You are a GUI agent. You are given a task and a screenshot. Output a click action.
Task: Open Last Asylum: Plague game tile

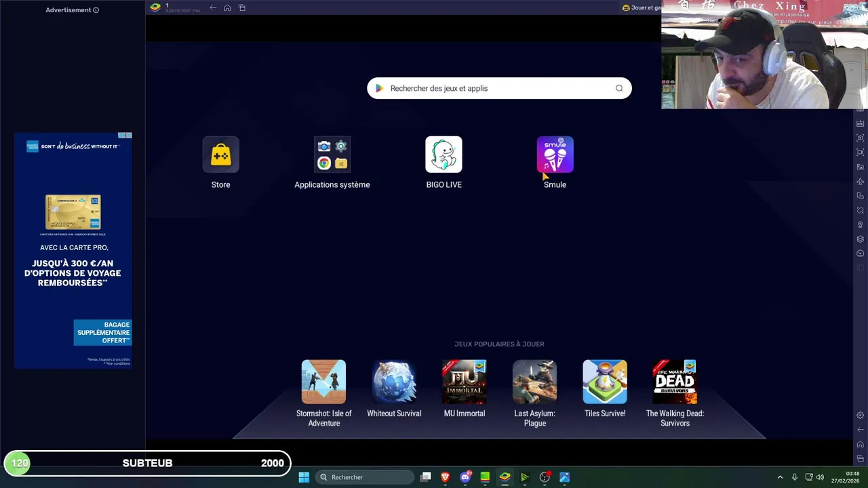point(534,382)
